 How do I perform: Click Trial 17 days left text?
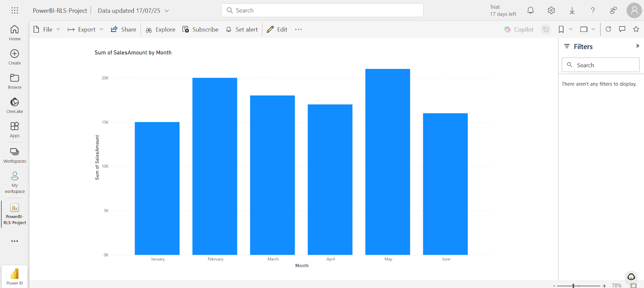(x=503, y=10)
